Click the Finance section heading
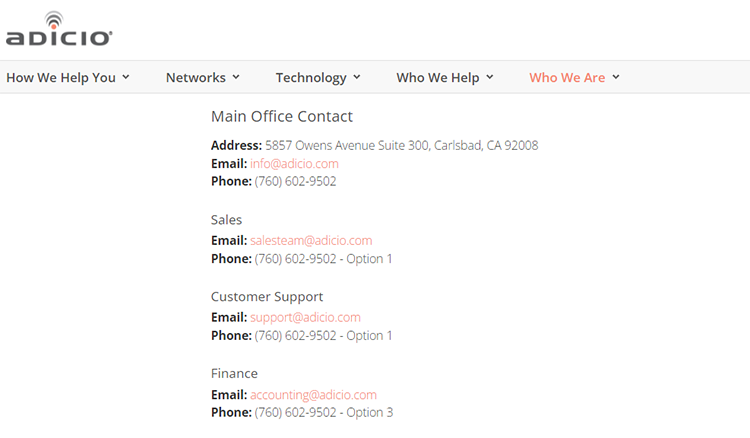This screenshot has width=750, height=438. click(234, 373)
